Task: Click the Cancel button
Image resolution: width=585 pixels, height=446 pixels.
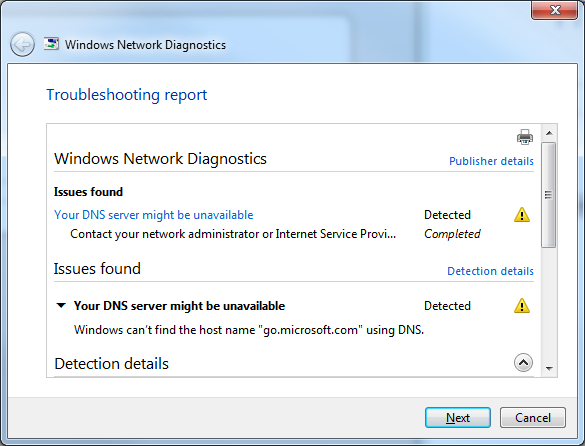Action: pos(533,418)
